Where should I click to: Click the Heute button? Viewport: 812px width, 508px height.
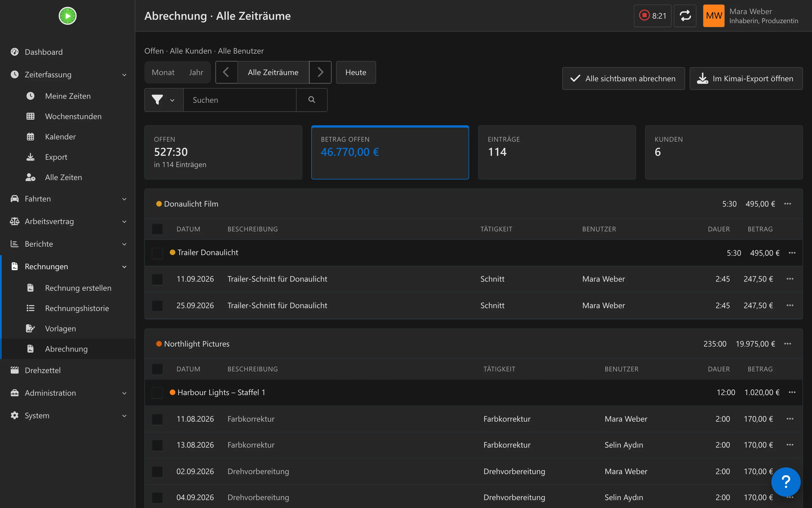point(356,72)
